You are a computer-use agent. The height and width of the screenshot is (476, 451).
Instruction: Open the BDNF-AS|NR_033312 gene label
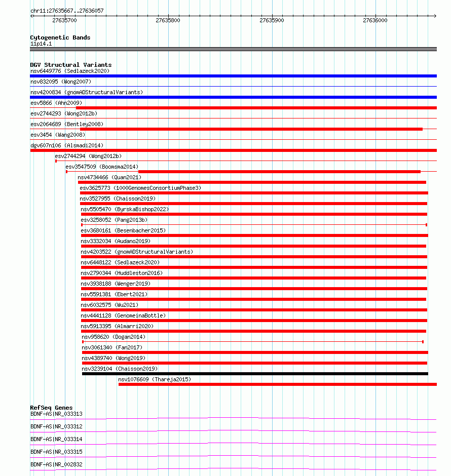point(56,426)
